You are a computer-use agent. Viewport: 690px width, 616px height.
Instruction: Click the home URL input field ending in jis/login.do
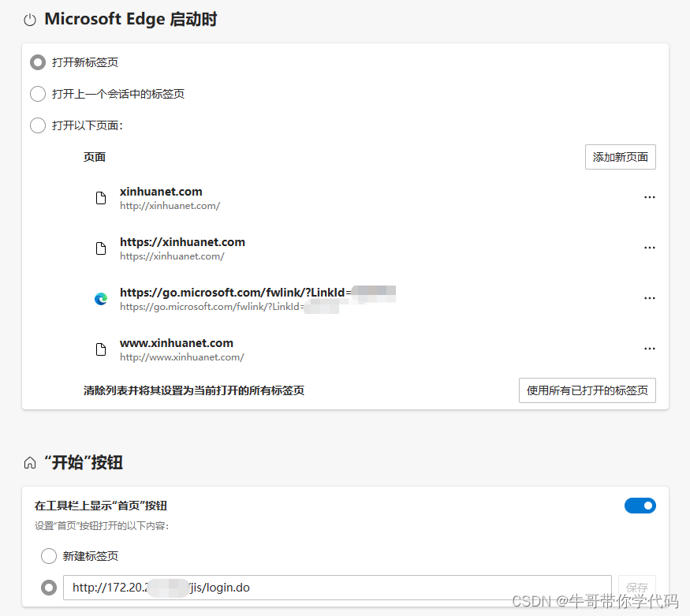click(337, 588)
